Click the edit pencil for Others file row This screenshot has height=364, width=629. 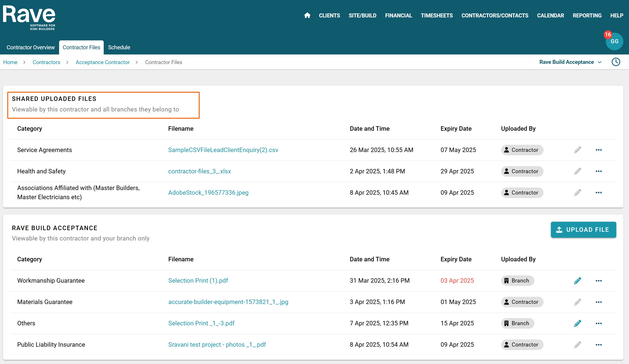coord(577,323)
